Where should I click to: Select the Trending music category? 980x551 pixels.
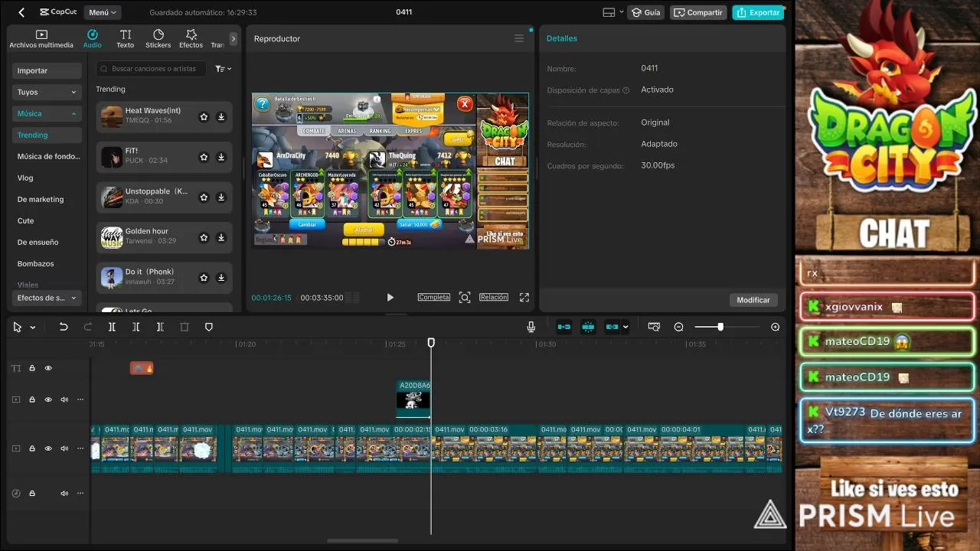pyautogui.click(x=47, y=135)
